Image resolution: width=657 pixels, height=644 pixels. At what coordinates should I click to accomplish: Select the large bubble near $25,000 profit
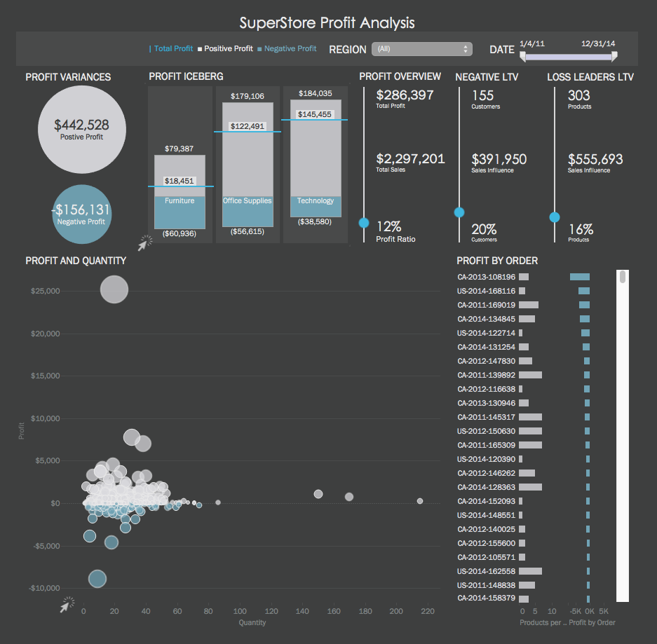click(114, 289)
